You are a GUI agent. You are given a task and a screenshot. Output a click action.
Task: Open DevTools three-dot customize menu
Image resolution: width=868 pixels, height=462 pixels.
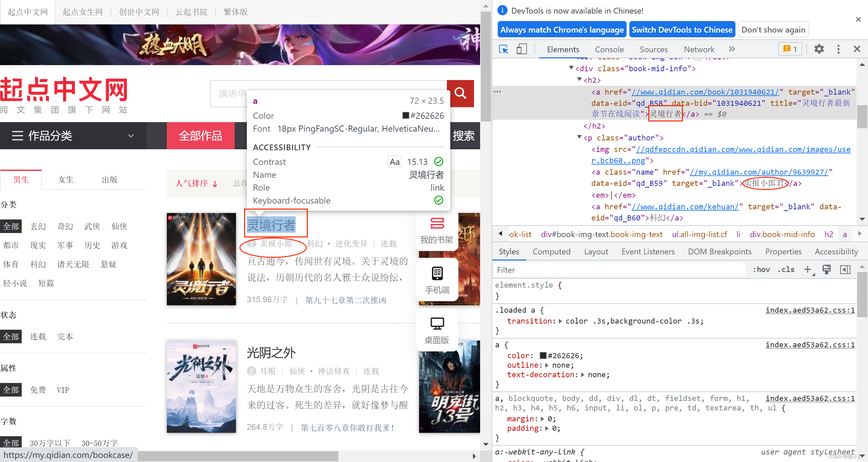coord(838,50)
